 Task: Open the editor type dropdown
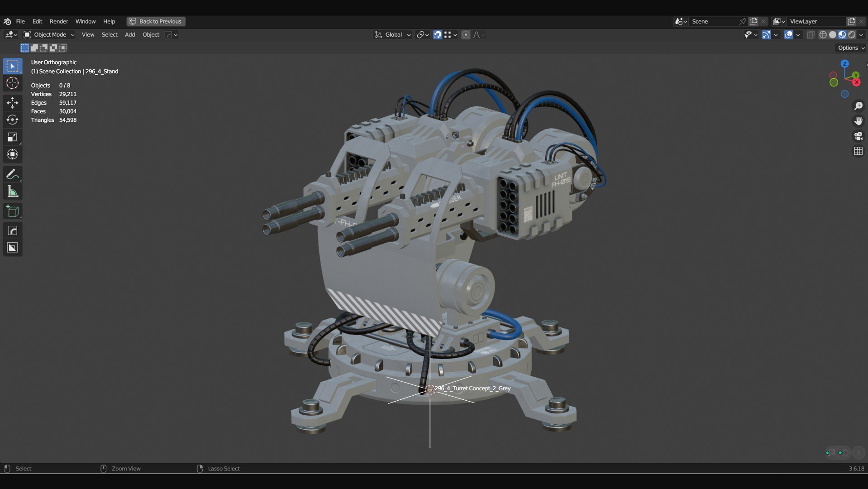[x=11, y=35]
